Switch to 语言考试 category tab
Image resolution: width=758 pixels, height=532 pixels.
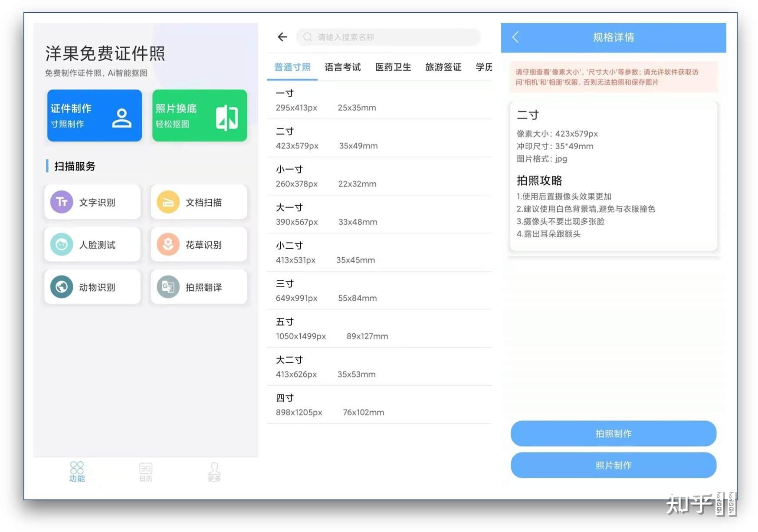tap(343, 67)
